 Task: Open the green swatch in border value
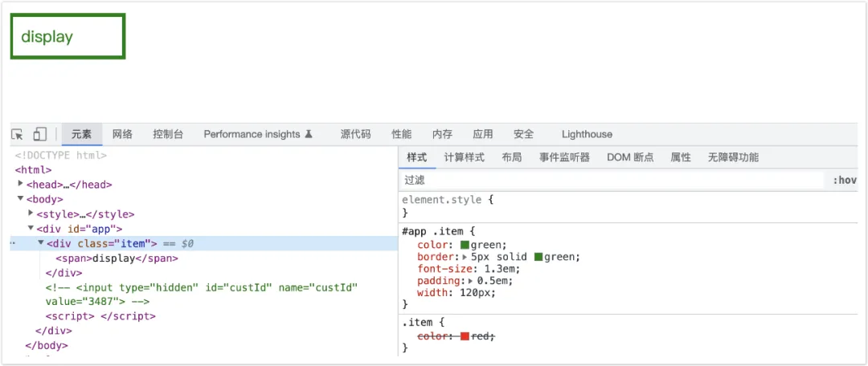tap(538, 257)
